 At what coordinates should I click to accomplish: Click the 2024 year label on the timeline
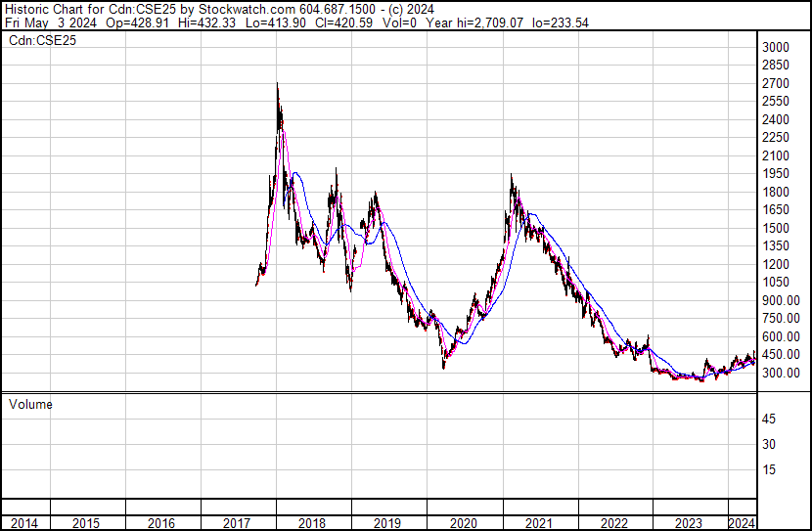click(x=742, y=523)
